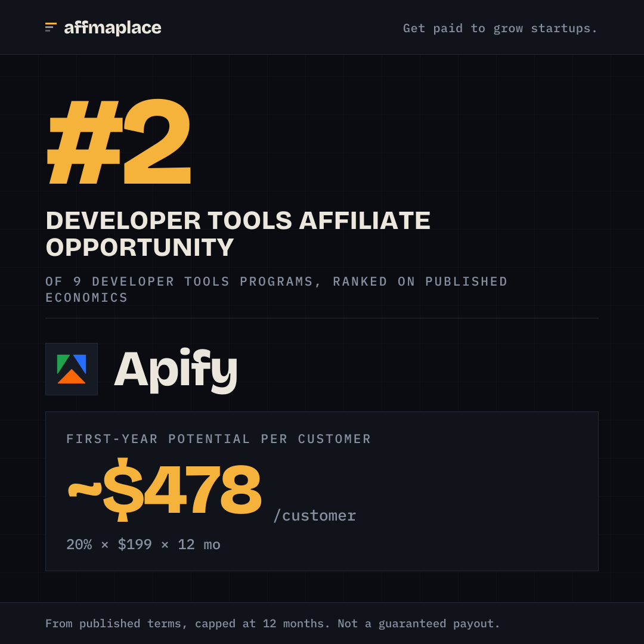Click the 'Of 9 developer tools programs' subtitle

click(277, 289)
